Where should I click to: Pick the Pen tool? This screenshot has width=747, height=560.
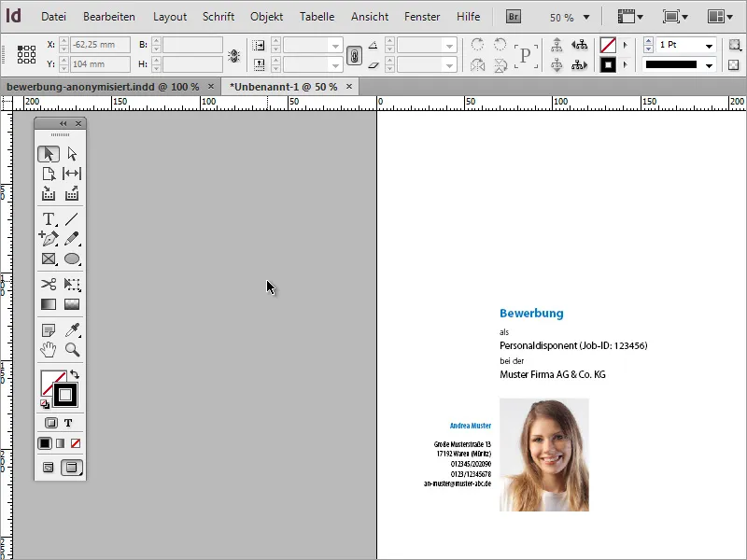point(49,239)
